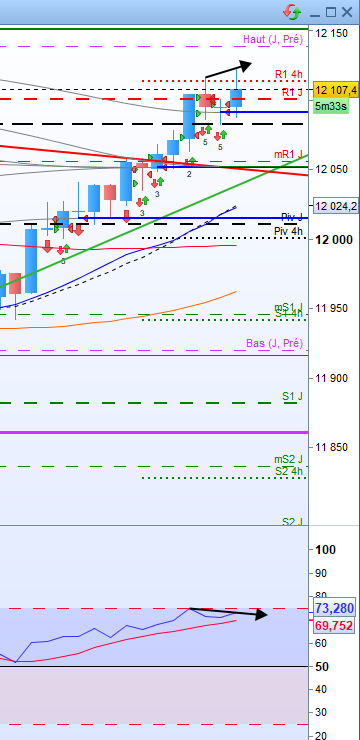The image size is (360, 740).
Task: Select the mS2 J support label
Action: click(288, 459)
